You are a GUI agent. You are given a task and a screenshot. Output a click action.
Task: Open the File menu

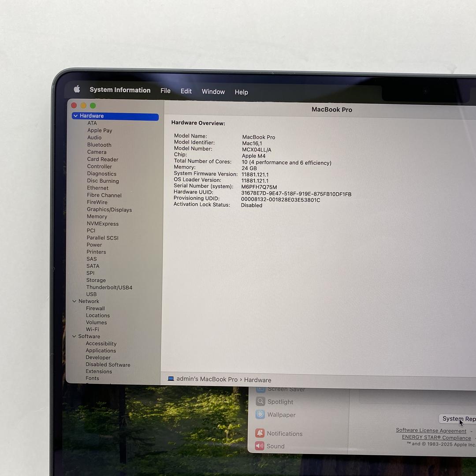point(165,91)
